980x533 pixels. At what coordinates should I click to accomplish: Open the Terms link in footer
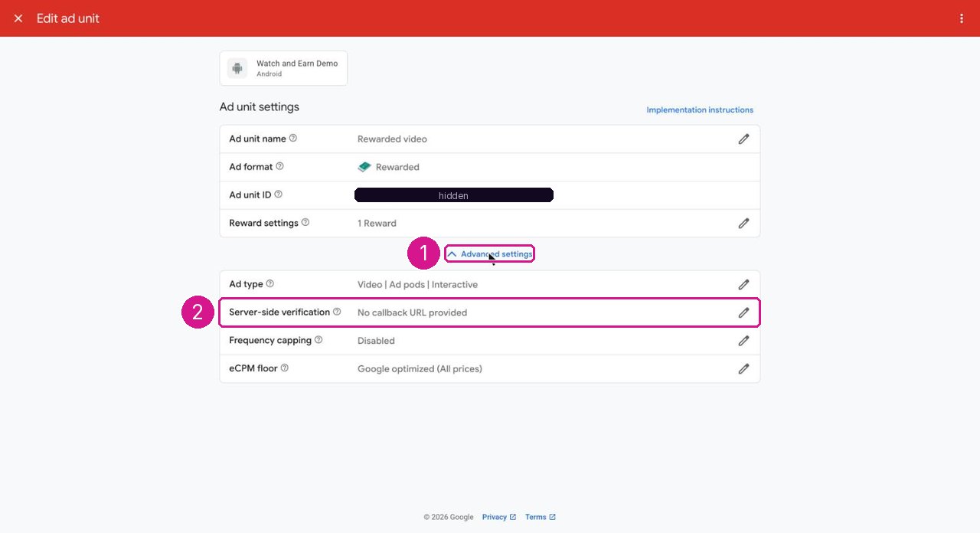point(541,517)
